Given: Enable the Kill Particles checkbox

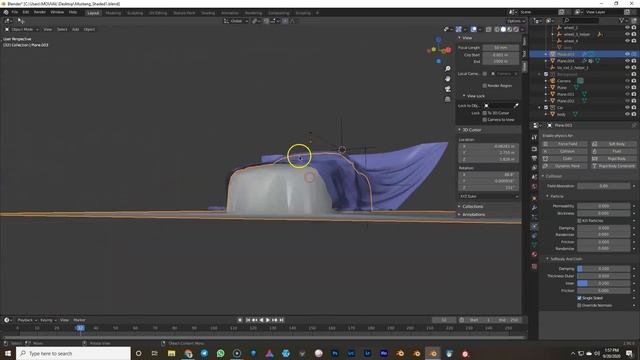Looking at the screenshot, I should (x=579, y=220).
